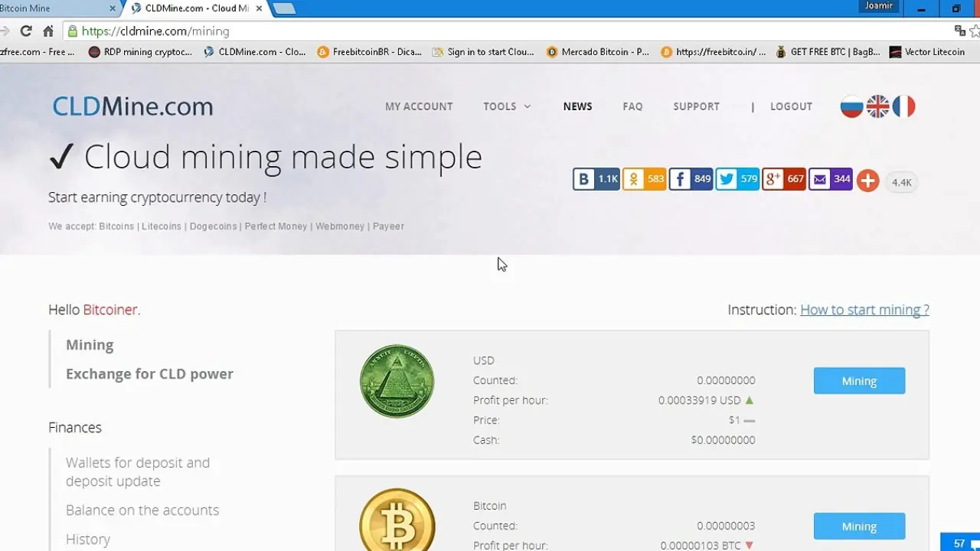980x551 pixels.
Task: Click LOGOUT in the navigation
Action: pyautogui.click(x=791, y=106)
